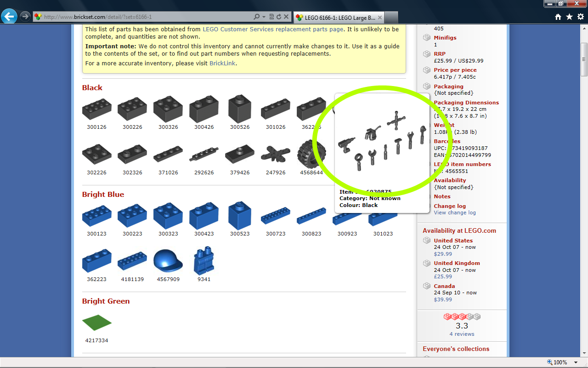Click the Black section heading

pyautogui.click(x=92, y=87)
